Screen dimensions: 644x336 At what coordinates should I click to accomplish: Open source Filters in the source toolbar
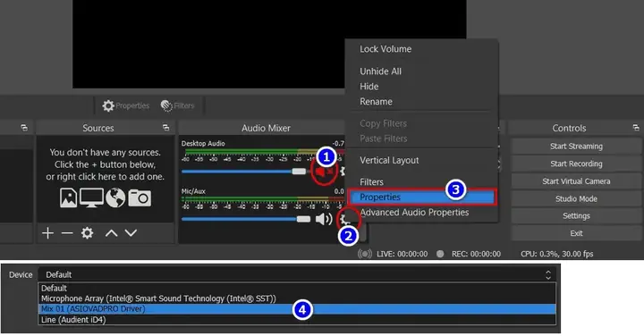[x=177, y=105]
